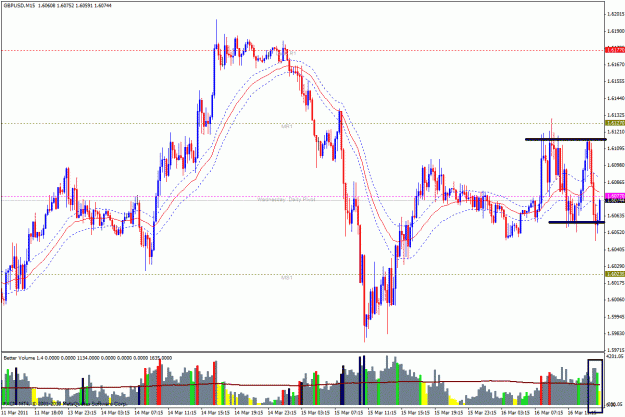
Task: Click the 1.60405 price axis label
Action: 615,249
